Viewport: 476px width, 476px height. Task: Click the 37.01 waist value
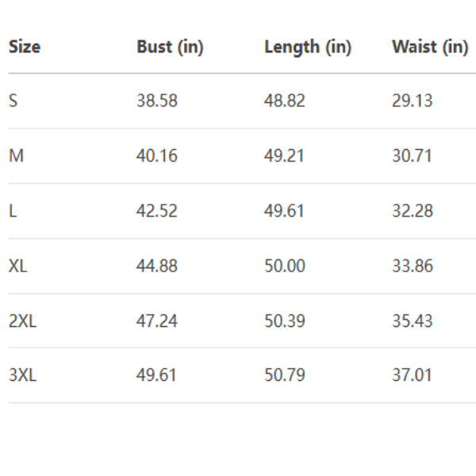coord(412,375)
